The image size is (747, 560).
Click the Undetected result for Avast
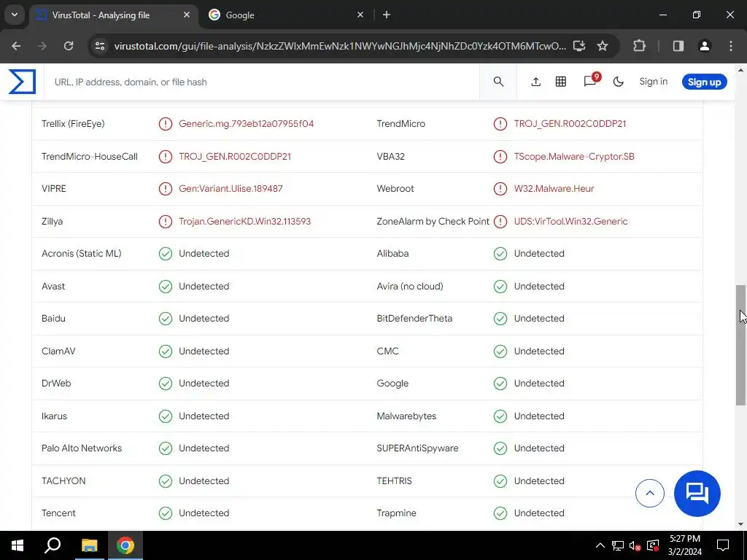tap(204, 286)
